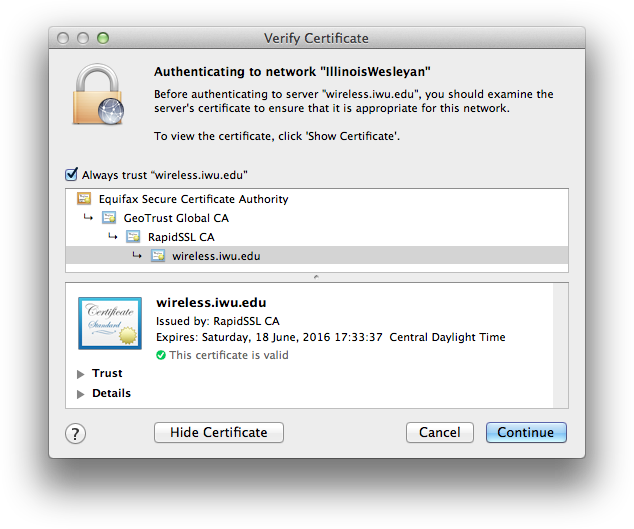
Task: Uncheck Always trust "wireless.iwu.edu"
Action: coord(72,174)
